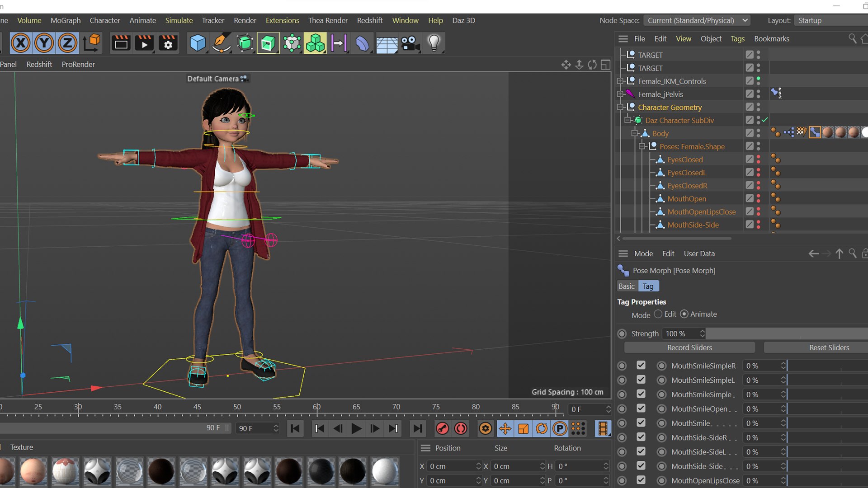
Task: Search in the Object Manager
Action: 852,38
